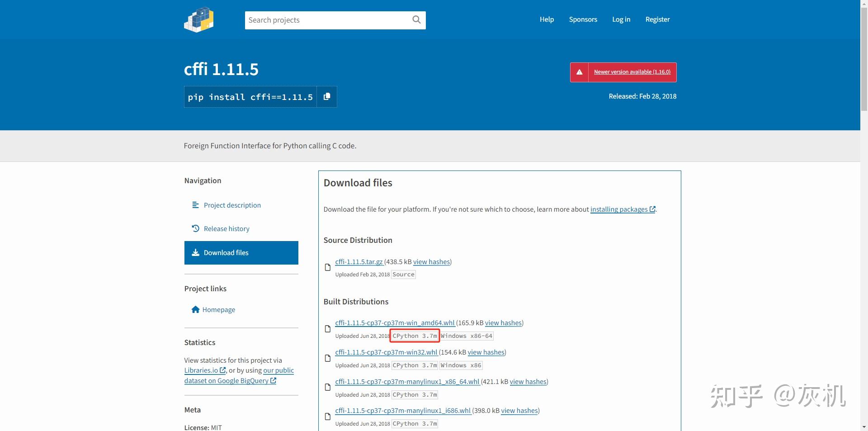Click the PyPI logo icon

coord(199,19)
